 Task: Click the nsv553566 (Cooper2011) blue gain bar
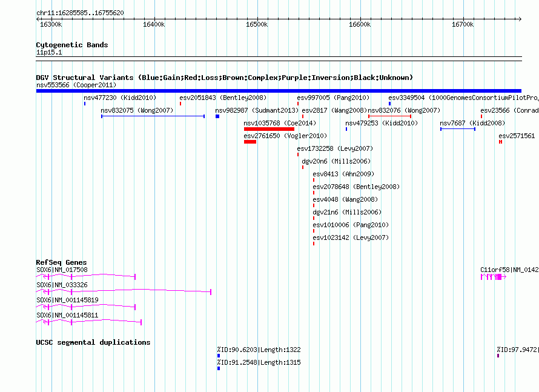(x=279, y=91)
